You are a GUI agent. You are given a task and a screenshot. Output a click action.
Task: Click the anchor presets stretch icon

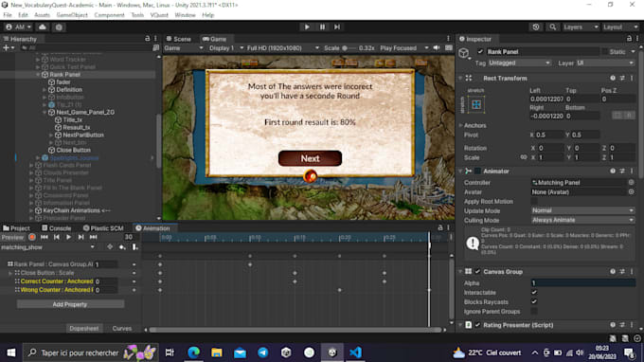[476, 104]
